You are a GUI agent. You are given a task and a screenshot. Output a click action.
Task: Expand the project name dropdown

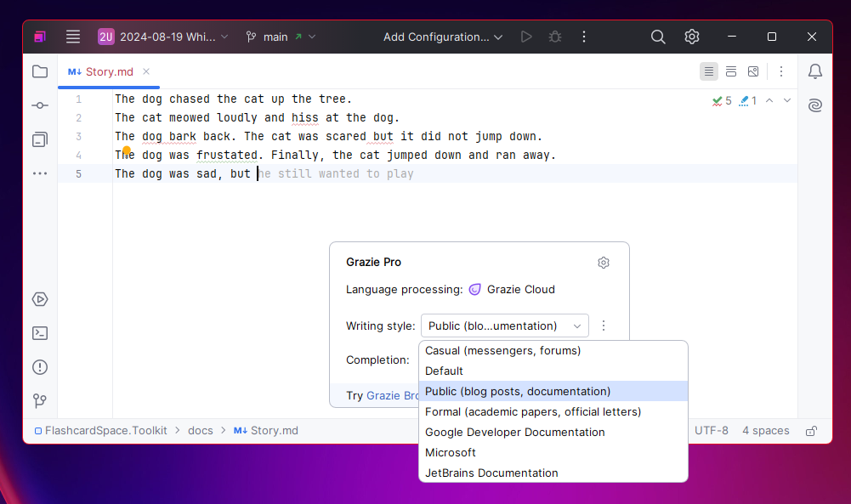pyautogui.click(x=163, y=37)
